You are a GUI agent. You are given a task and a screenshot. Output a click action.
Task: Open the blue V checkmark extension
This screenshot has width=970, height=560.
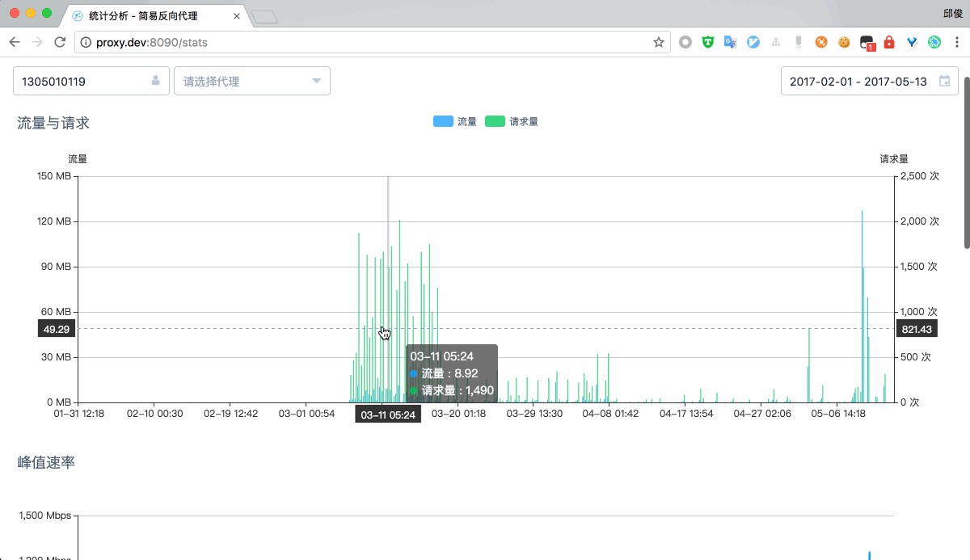pos(753,42)
